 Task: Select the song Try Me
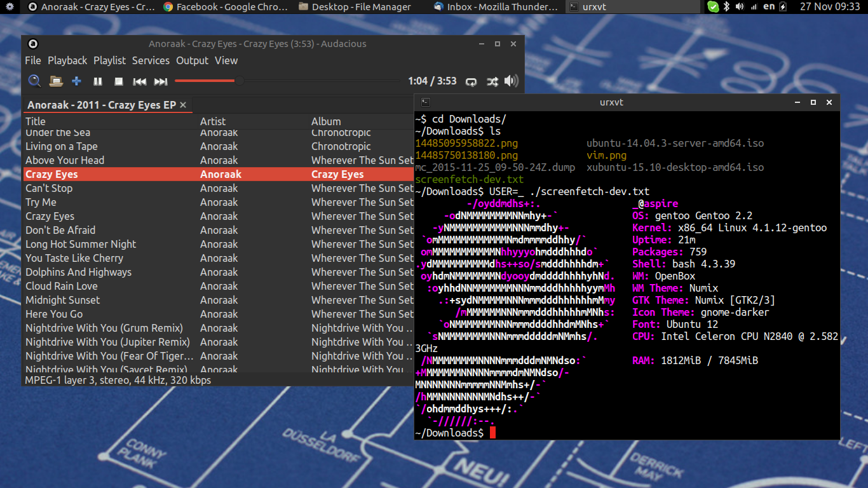tap(218, 202)
